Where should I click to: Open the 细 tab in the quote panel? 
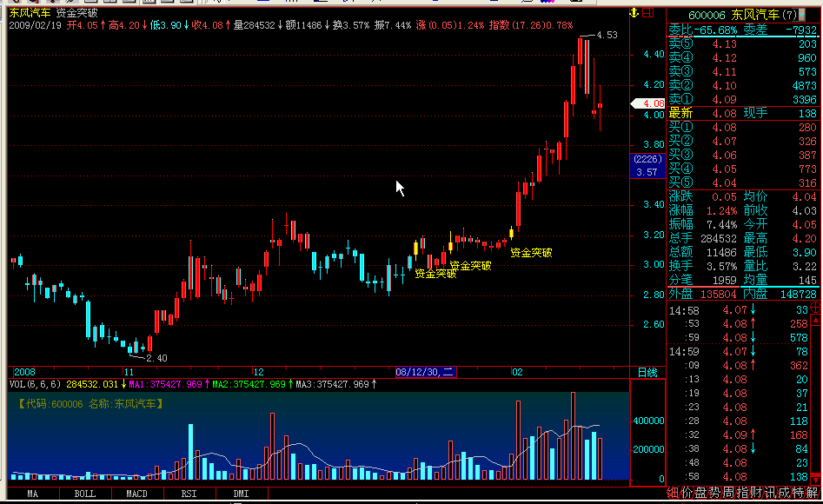(x=673, y=493)
